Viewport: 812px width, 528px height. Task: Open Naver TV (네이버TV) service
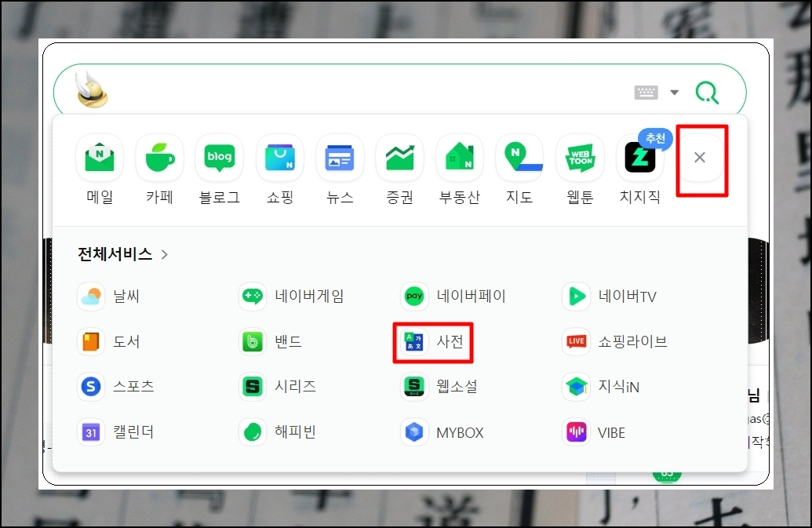point(610,297)
